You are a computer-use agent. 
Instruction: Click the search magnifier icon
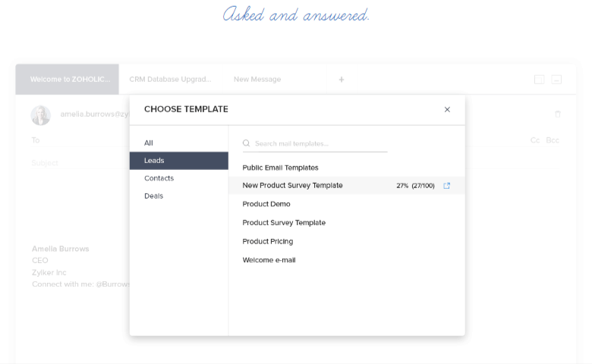point(246,143)
